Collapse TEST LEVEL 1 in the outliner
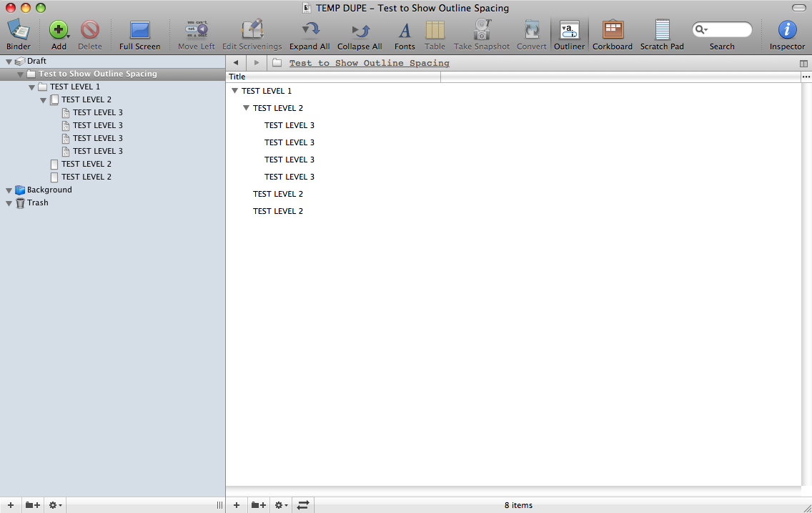Viewport: 812px width, 513px height. tap(234, 91)
